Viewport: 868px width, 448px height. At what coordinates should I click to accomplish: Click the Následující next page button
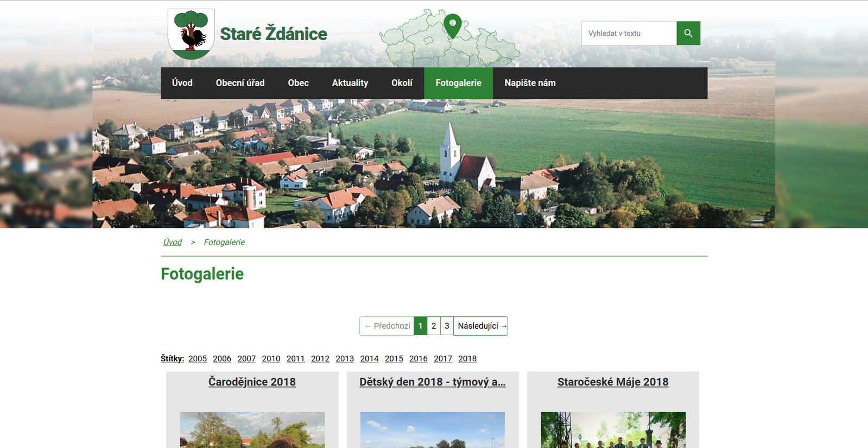[x=481, y=326]
